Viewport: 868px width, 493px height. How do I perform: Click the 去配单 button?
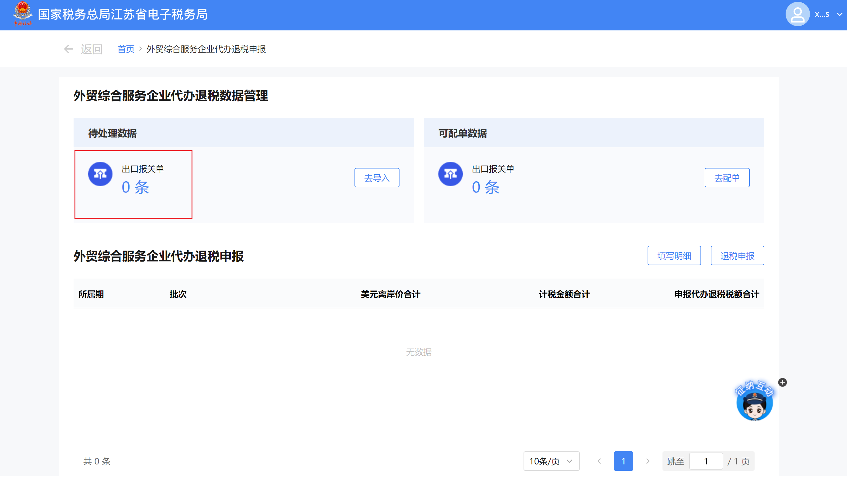point(727,178)
